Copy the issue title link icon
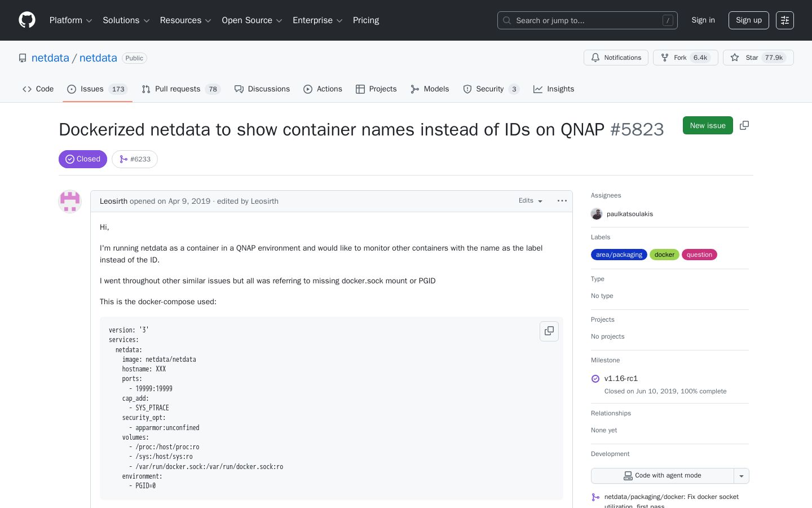 [744, 125]
